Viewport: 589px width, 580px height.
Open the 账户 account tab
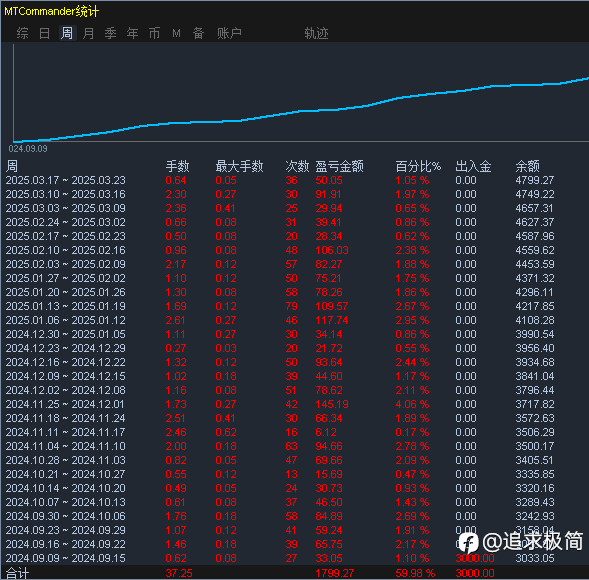coord(229,33)
